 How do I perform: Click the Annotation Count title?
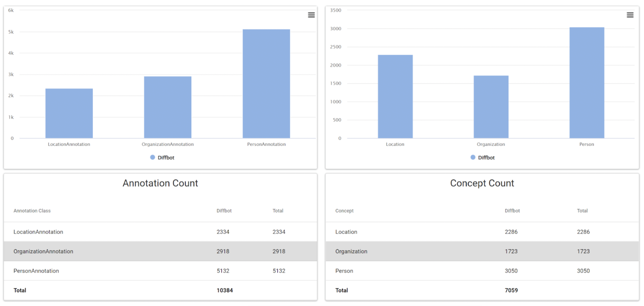tap(160, 183)
